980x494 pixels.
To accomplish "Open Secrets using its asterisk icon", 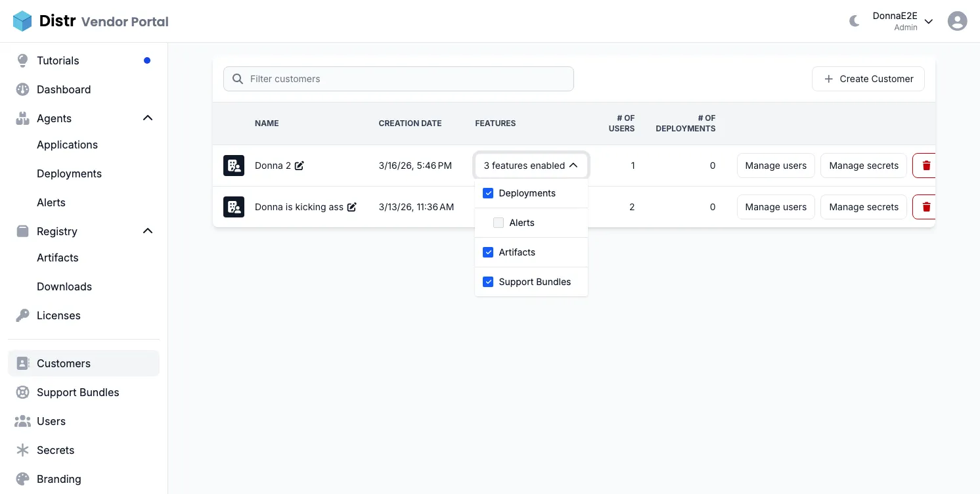I will [22, 450].
